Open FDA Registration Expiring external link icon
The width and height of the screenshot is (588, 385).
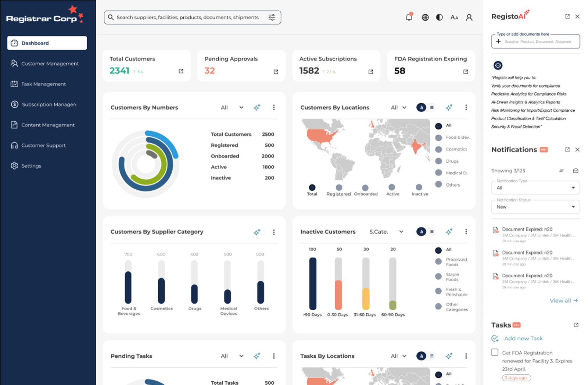click(x=466, y=71)
